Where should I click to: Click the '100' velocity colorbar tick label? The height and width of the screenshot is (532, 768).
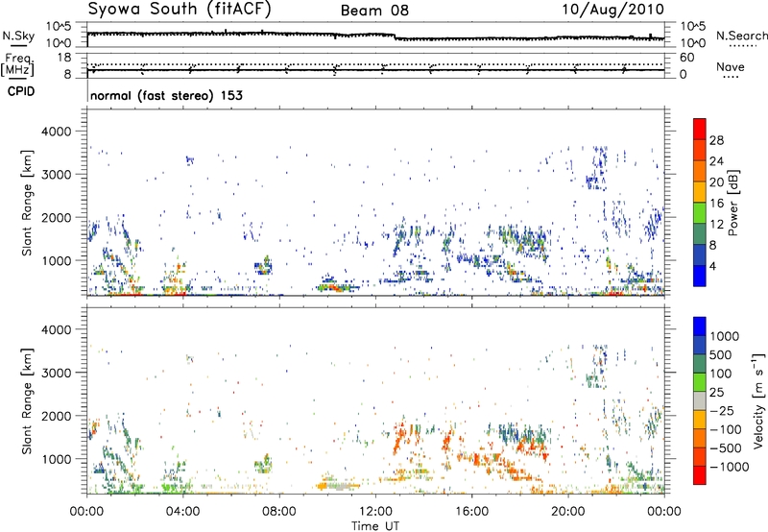click(721, 374)
